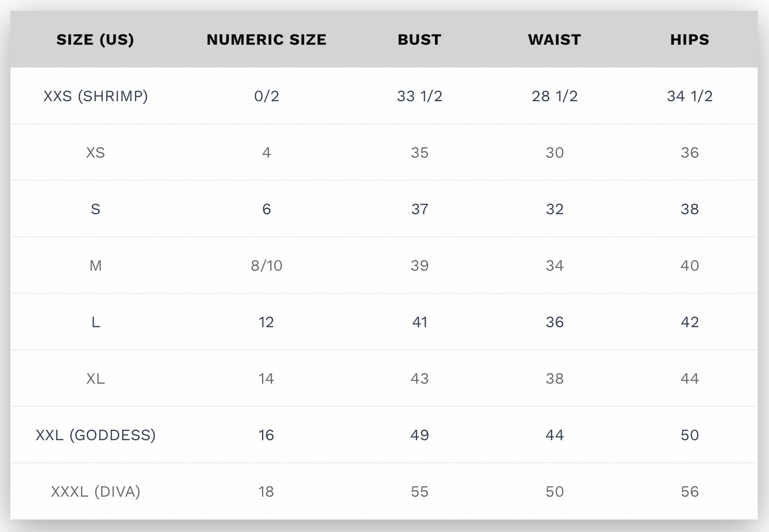Select the XXS (SHRIMP) size row label
Viewport: 769px width, 532px height.
tap(96, 96)
